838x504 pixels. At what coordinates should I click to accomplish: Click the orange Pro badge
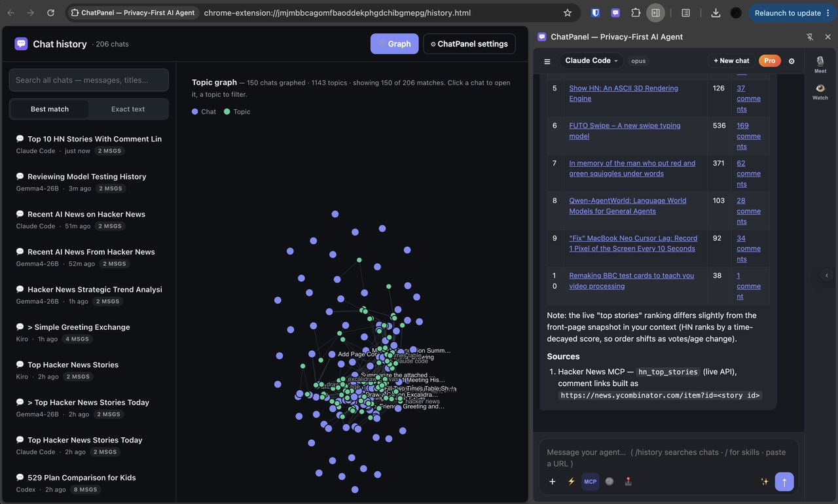point(770,61)
